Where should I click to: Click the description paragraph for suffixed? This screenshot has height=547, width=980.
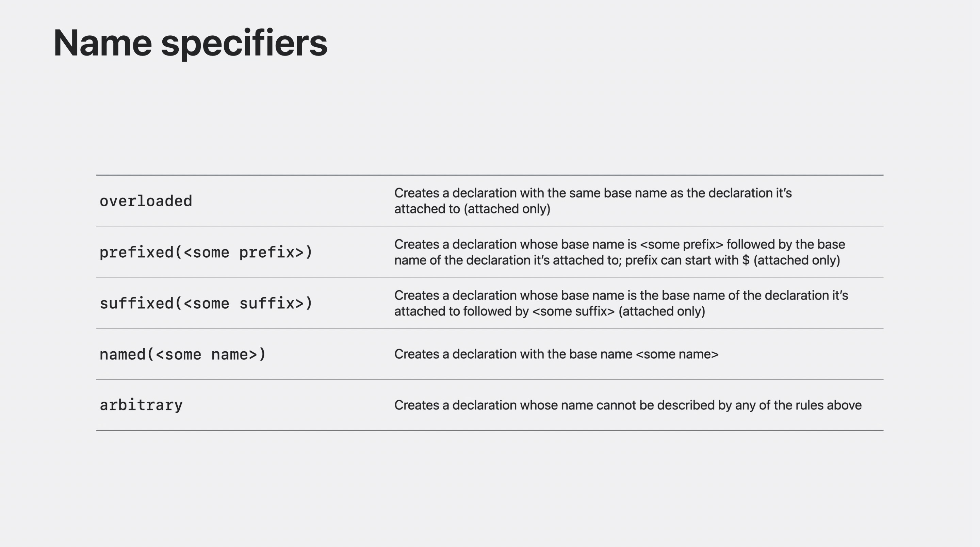tap(621, 303)
